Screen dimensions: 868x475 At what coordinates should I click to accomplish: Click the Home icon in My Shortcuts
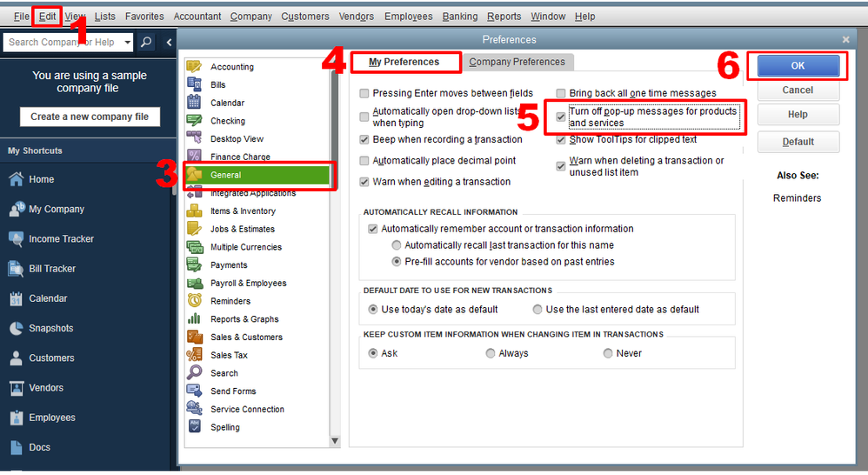click(16, 179)
